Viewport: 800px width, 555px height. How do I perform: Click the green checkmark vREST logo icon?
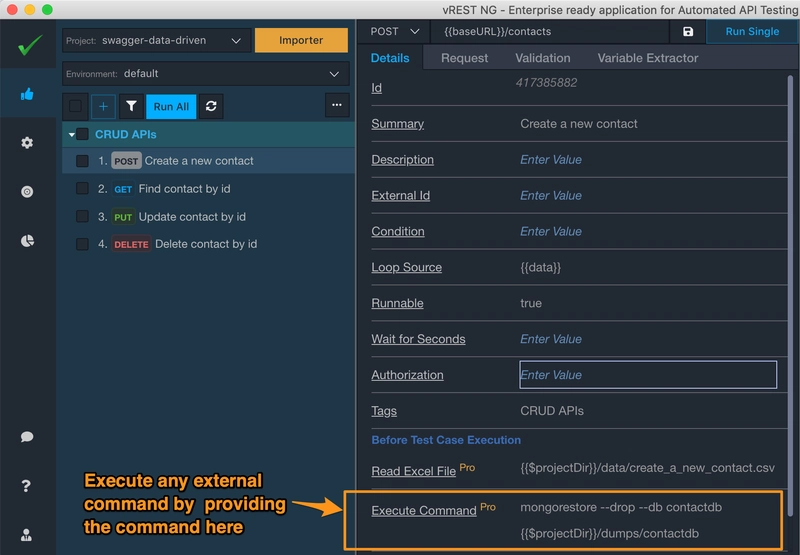point(30,45)
